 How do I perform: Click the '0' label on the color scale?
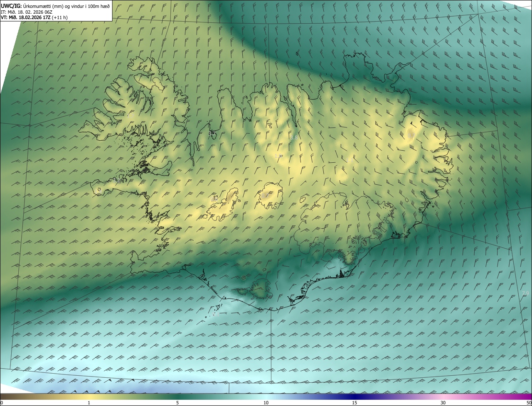(2, 403)
